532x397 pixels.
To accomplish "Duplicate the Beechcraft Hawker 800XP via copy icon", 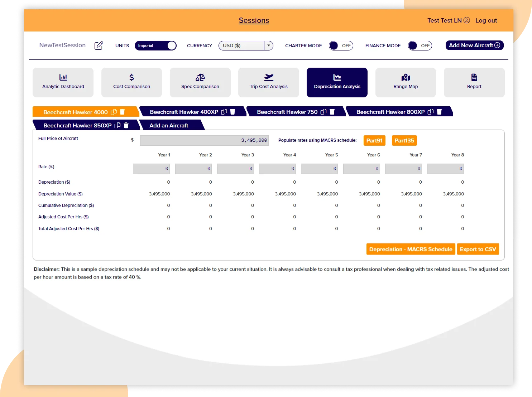I will tap(431, 112).
